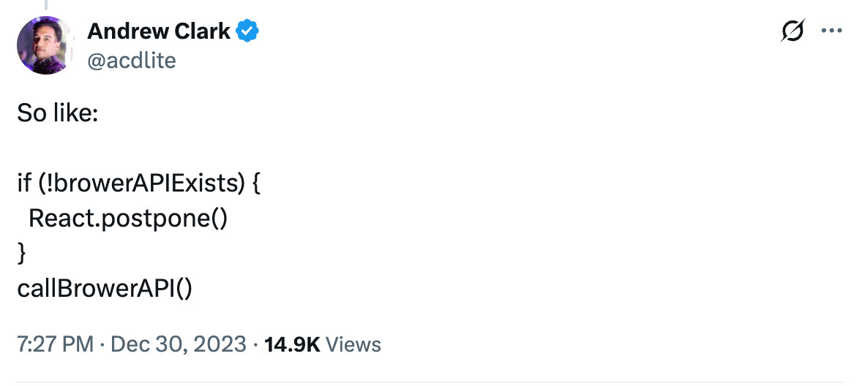Click the callBrowerAPI() line
Image resolution: width=868 pixels, height=386 pixels.
pos(105,288)
